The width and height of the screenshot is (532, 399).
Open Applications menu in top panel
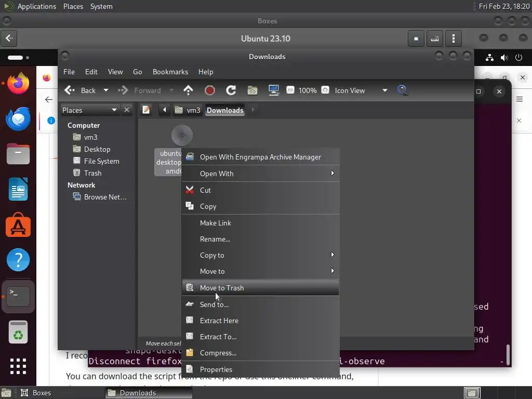[x=37, y=6]
